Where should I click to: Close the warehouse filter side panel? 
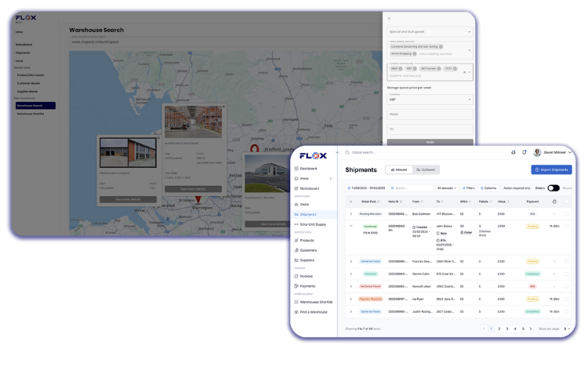click(389, 18)
